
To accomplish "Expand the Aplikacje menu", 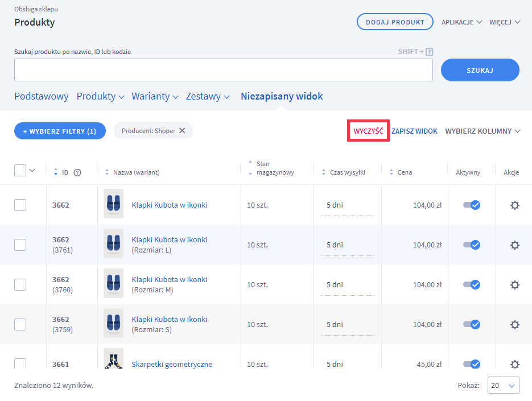I will (461, 22).
